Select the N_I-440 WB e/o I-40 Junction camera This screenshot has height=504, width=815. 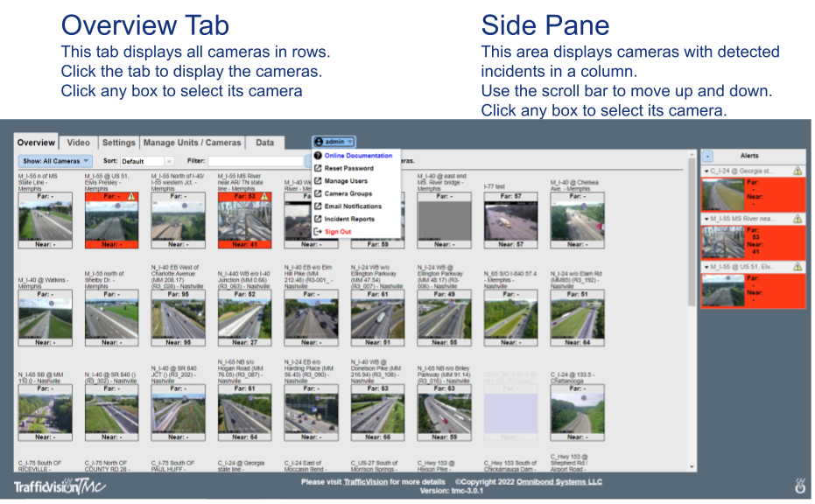click(245, 318)
